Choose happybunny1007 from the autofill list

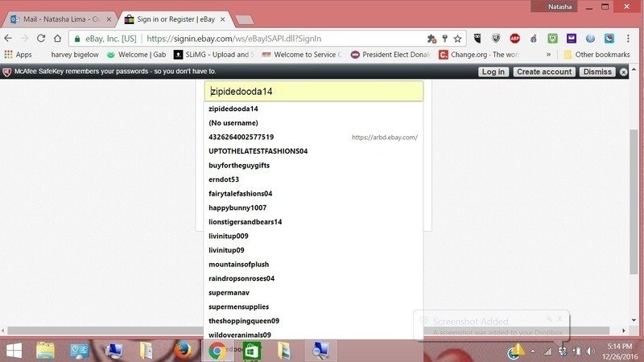point(237,208)
